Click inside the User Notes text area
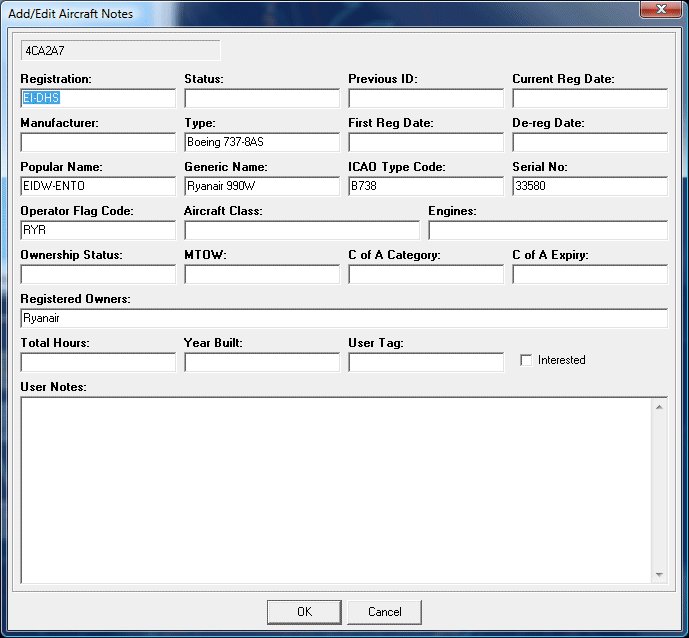 336,489
